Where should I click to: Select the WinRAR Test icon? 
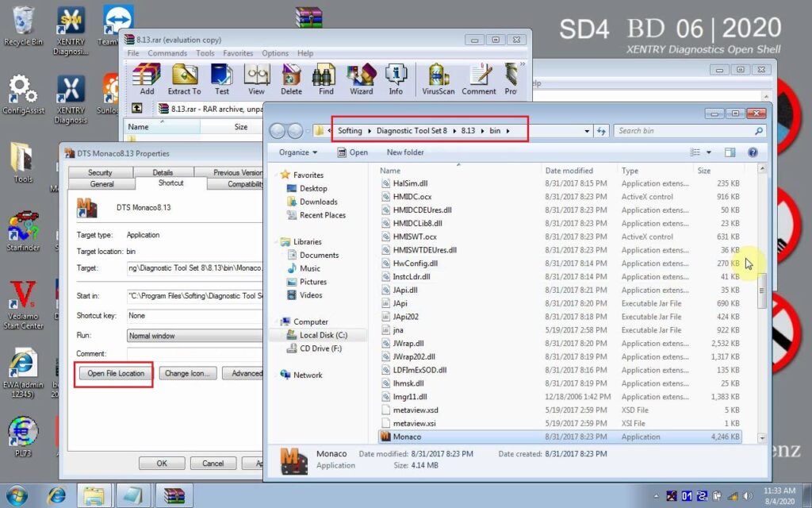221,79
